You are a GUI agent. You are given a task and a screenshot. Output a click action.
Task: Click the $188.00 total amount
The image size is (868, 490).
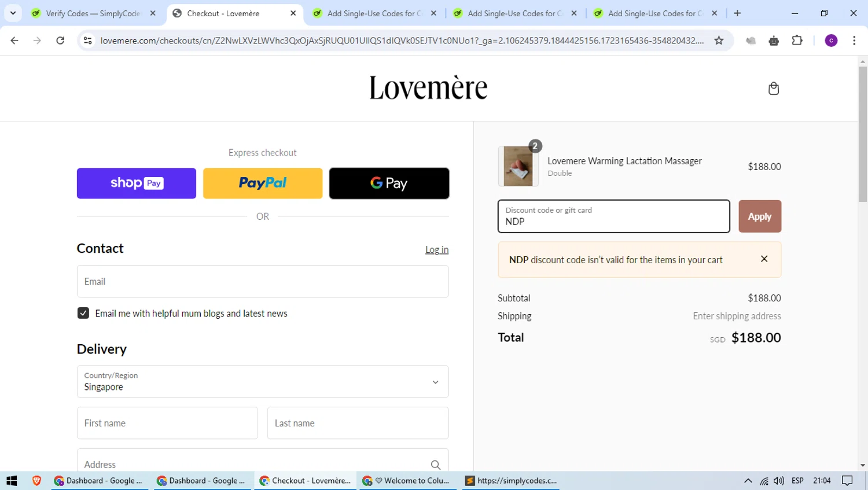756,337
